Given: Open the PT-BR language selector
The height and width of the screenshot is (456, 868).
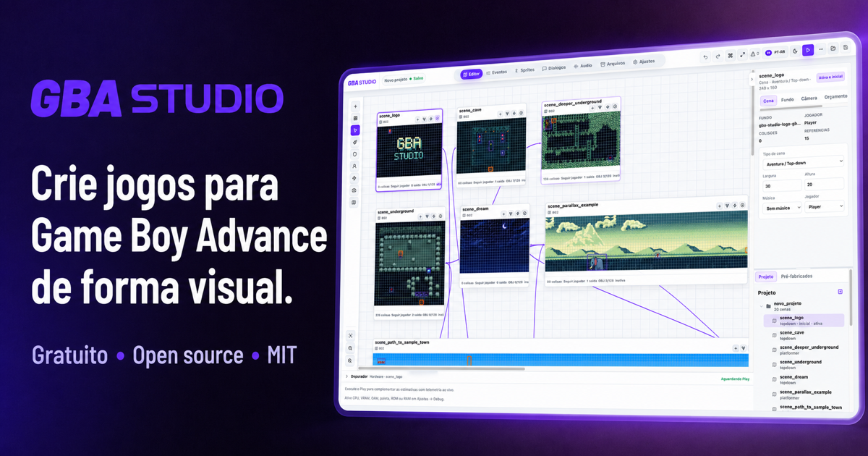Looking at the screenshot, I should pyautogui.click(x=775, y=53).
